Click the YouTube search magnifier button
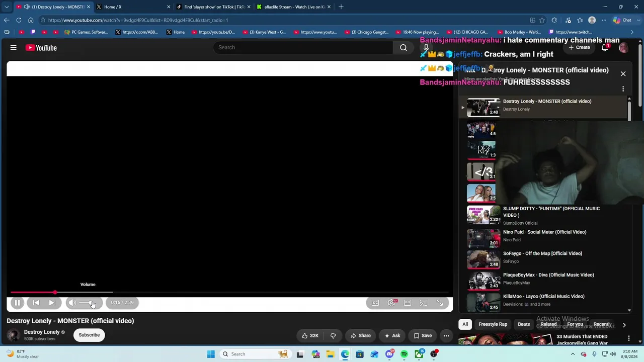Viewport: 644px width, 362px height. point(404,47)
